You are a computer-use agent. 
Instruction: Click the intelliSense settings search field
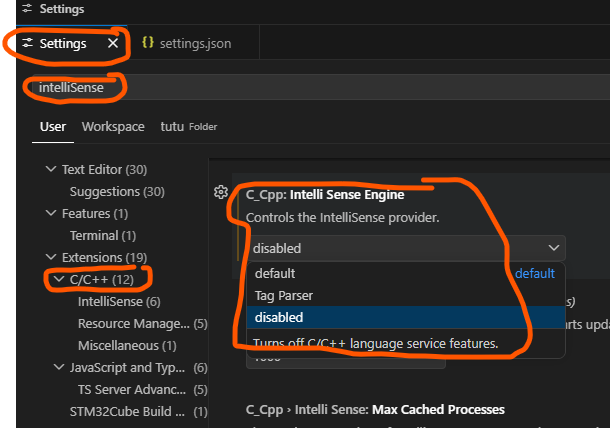(321, 88)
